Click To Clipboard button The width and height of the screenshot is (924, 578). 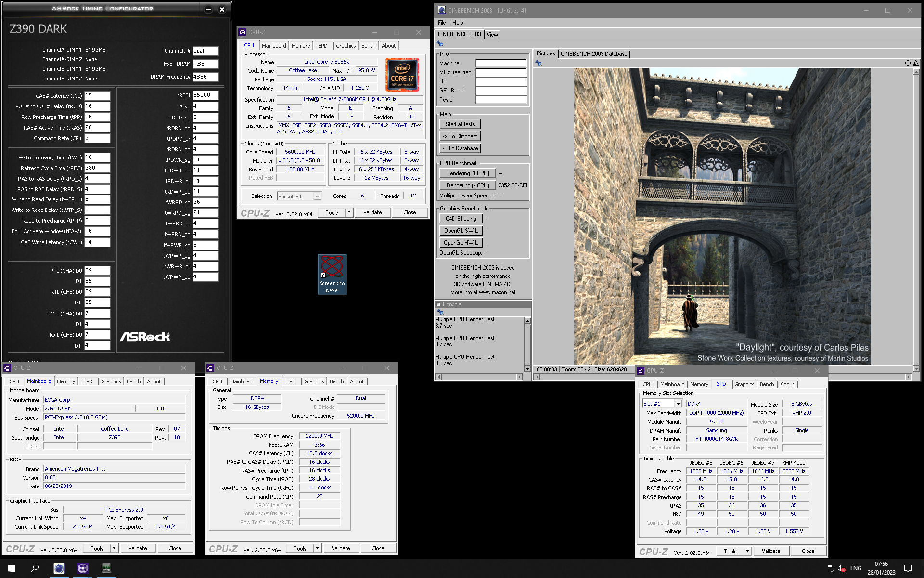[x=460, y=136]
